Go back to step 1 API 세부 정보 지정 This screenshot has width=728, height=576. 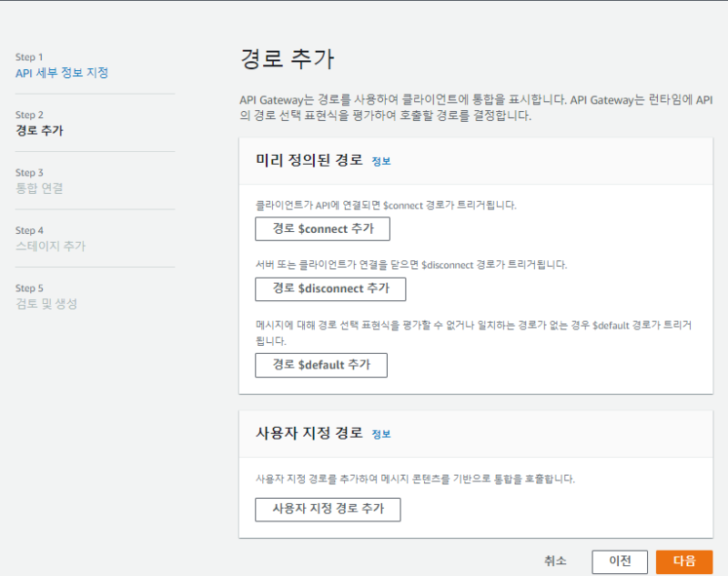67,73
